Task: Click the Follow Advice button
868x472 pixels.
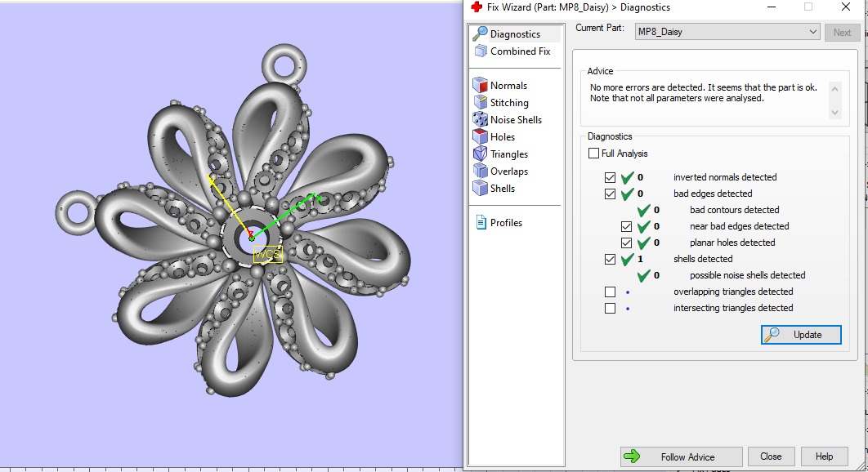Action: tap(681, 456)
